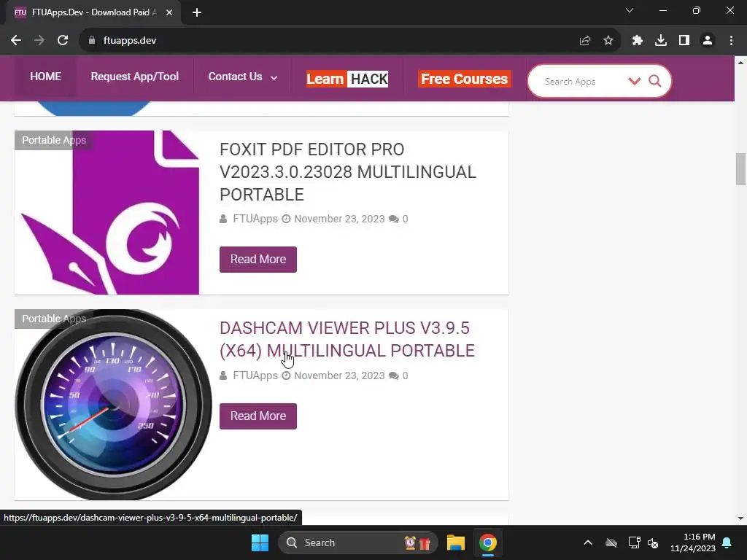Viewport: 747px width, 560px height.
Task: Click Read More under Dashcam Viewer Plus
Action: pyautogui.click(x=258, y=416)
